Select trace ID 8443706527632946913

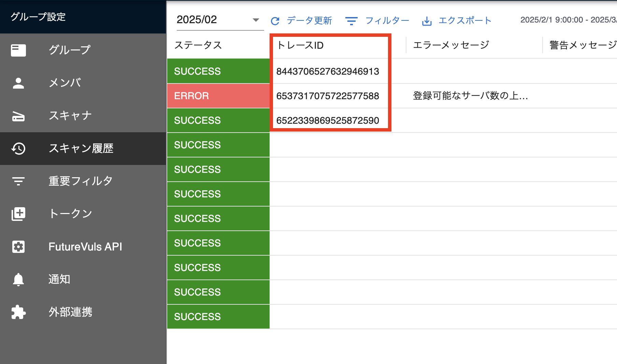(328, 71)
